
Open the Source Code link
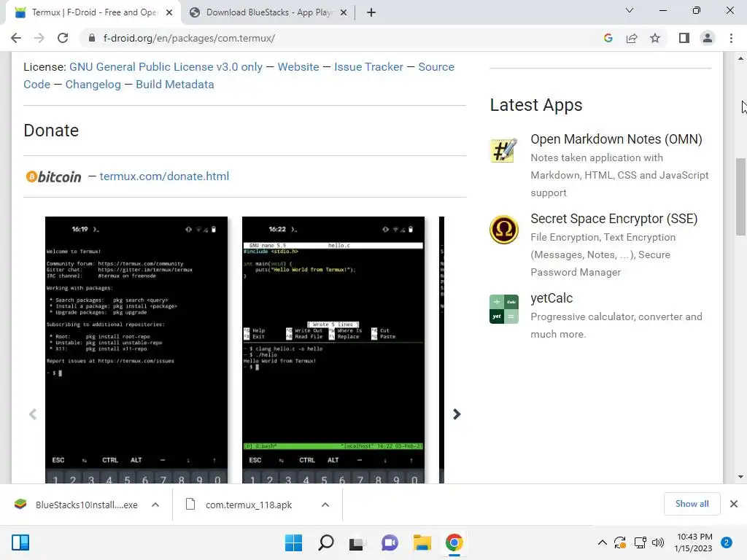[x=436, y=67]
